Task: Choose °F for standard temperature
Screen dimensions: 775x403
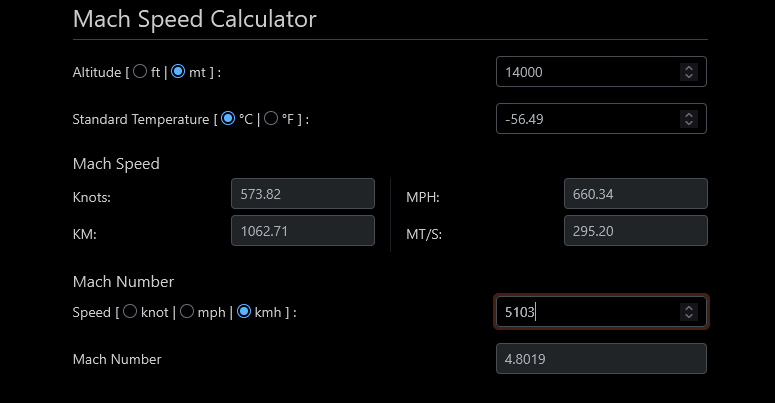Action: pos(271,119)
